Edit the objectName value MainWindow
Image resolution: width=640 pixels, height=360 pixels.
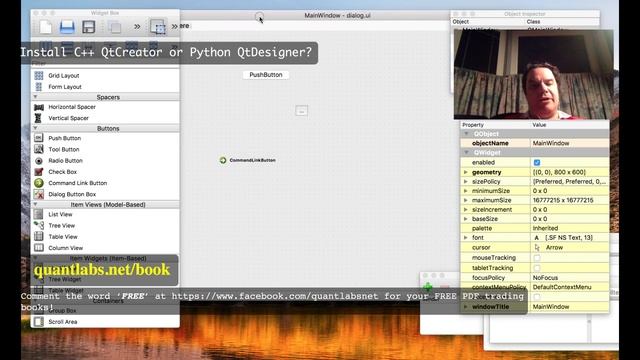click(x=569, y=143)
